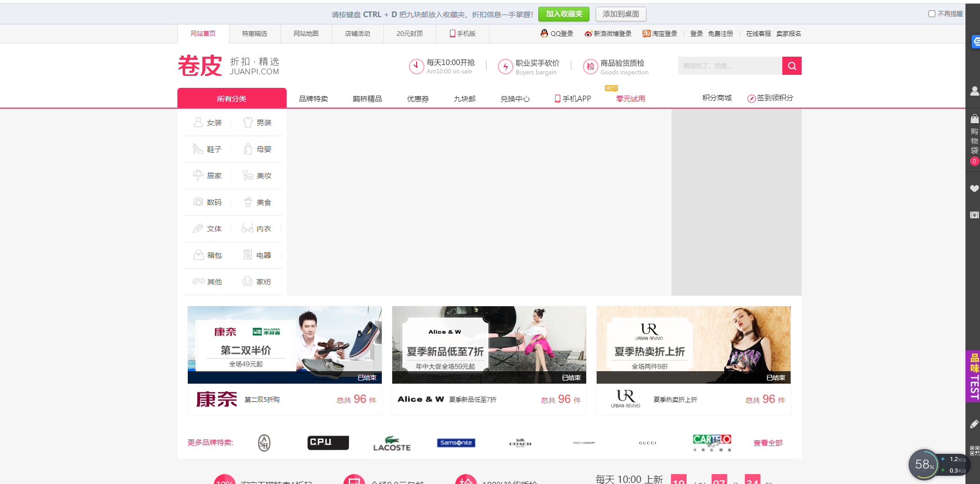
Task: Go to 品牌特卖 in navigation
Action: pyautogui.click(x=313, y=99)
